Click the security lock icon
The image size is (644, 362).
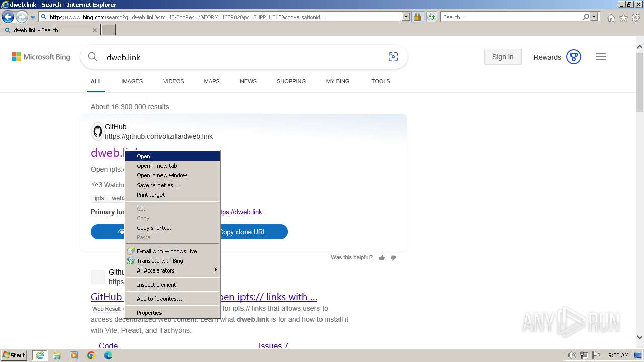pos(417,17)
